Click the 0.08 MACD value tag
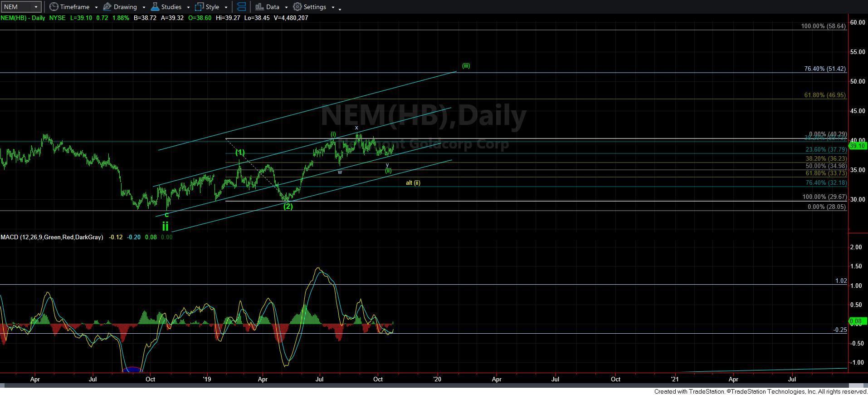 coord(858,321)
